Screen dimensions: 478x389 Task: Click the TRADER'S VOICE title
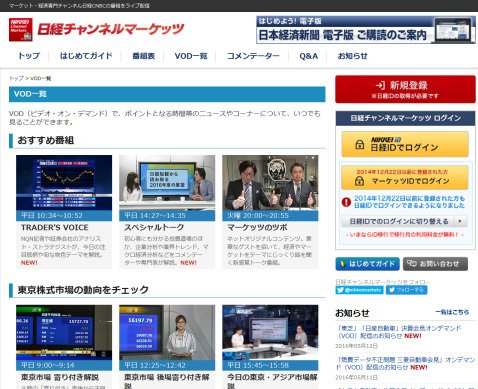click(x=55, y=228)
